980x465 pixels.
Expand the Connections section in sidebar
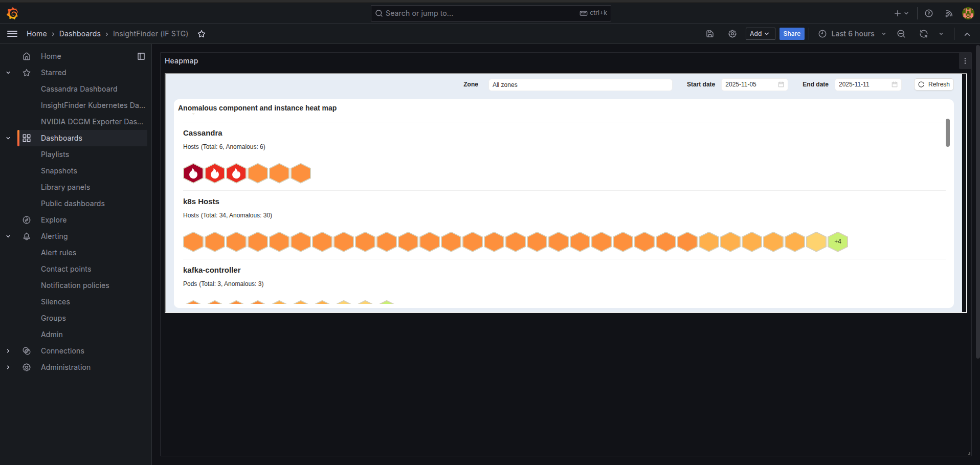[x=8, y=351]
